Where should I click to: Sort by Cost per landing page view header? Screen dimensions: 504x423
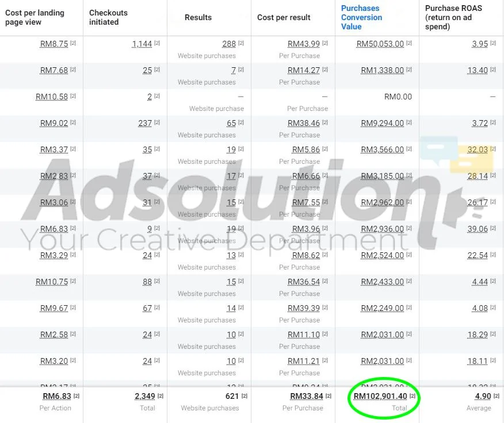coord(35,17)
